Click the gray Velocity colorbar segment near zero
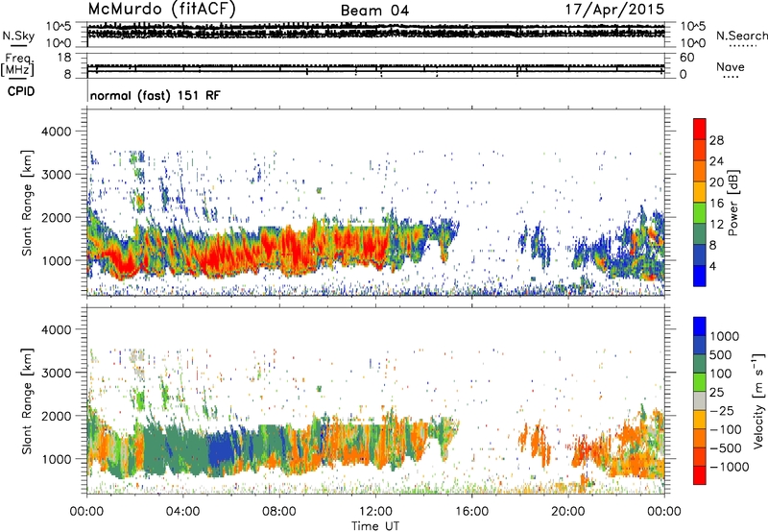Viewport: 768px width, 532px height. pyautogui.click(x=700, y=400)
